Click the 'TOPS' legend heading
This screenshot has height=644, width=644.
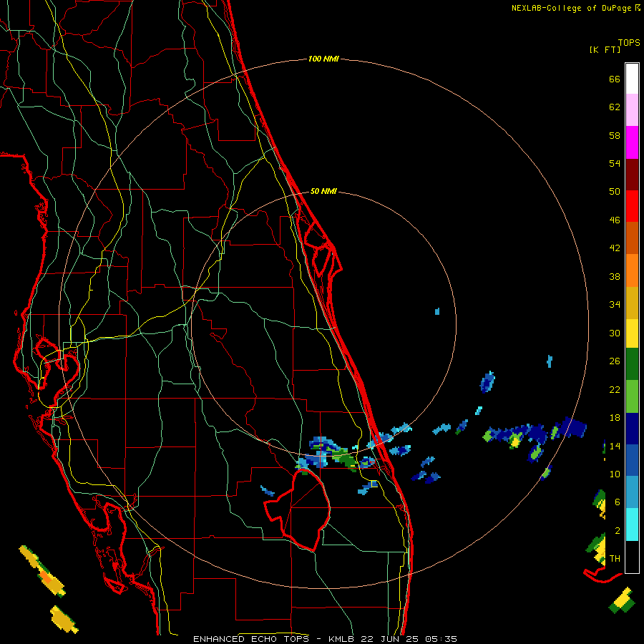(629, 42)
